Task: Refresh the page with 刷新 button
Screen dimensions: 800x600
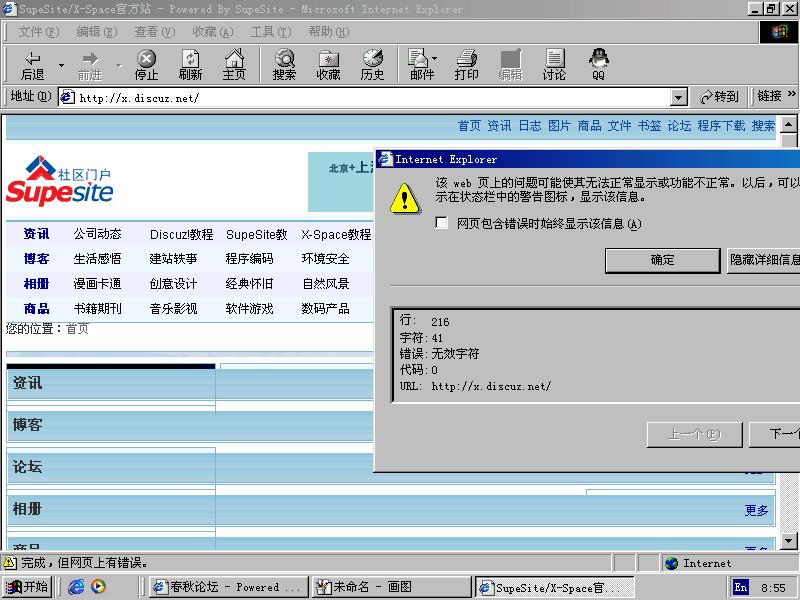Action: click(190, 65)
